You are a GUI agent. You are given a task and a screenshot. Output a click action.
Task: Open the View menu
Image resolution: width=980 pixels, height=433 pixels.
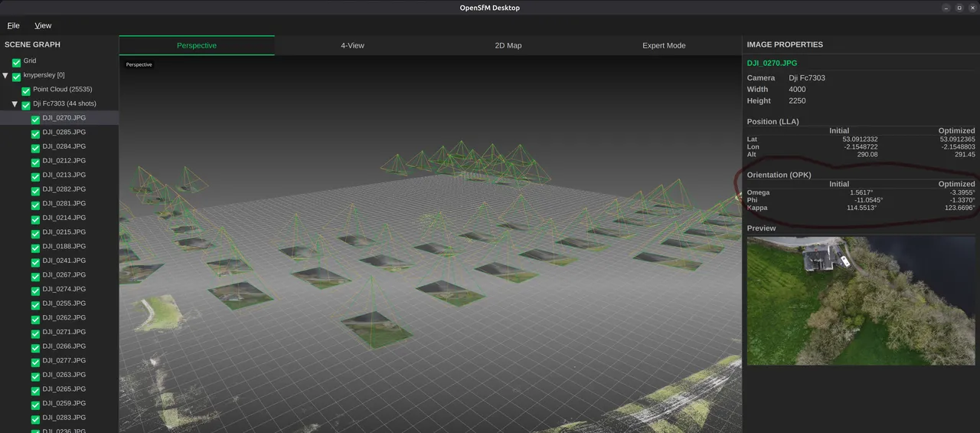(43, 25)
